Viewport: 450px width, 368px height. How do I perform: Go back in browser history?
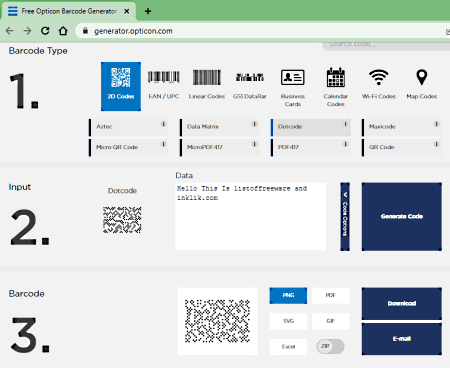coord(10,31)
